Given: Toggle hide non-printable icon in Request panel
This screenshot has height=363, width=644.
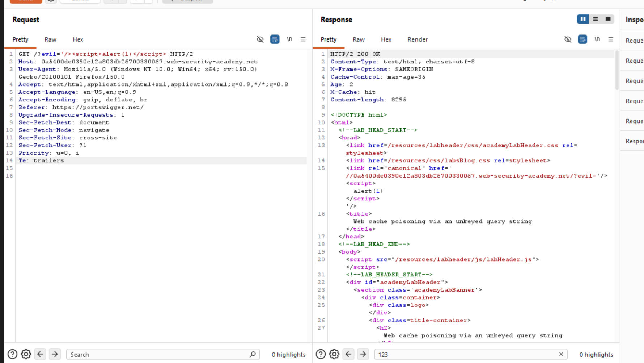Looking at the screenshot, I should [x=260, y=39].
